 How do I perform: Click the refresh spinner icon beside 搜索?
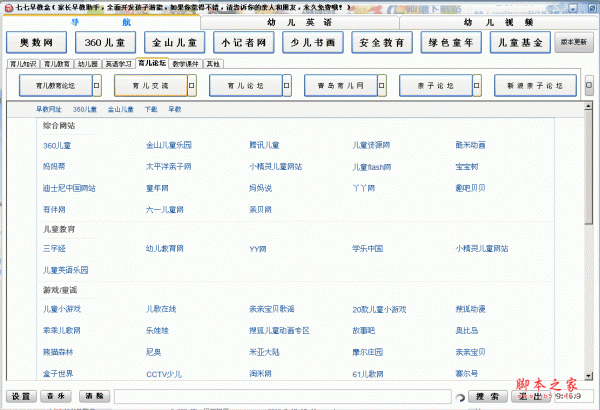pos(461,398)
